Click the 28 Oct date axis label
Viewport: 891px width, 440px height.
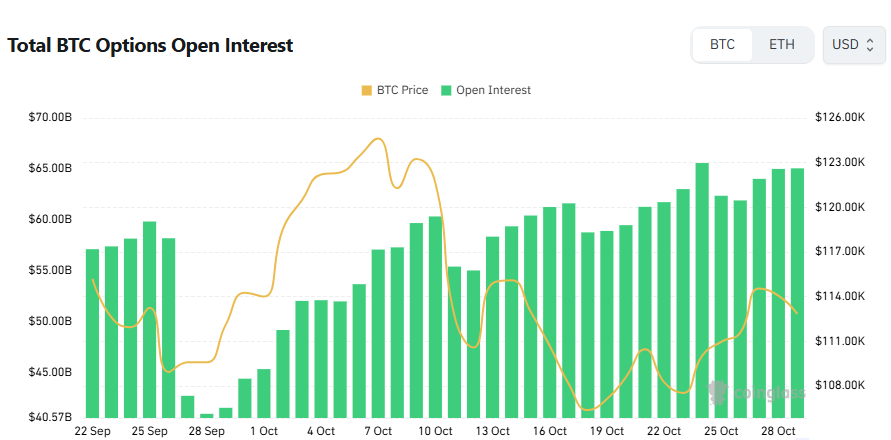click(x=778, y=431)
